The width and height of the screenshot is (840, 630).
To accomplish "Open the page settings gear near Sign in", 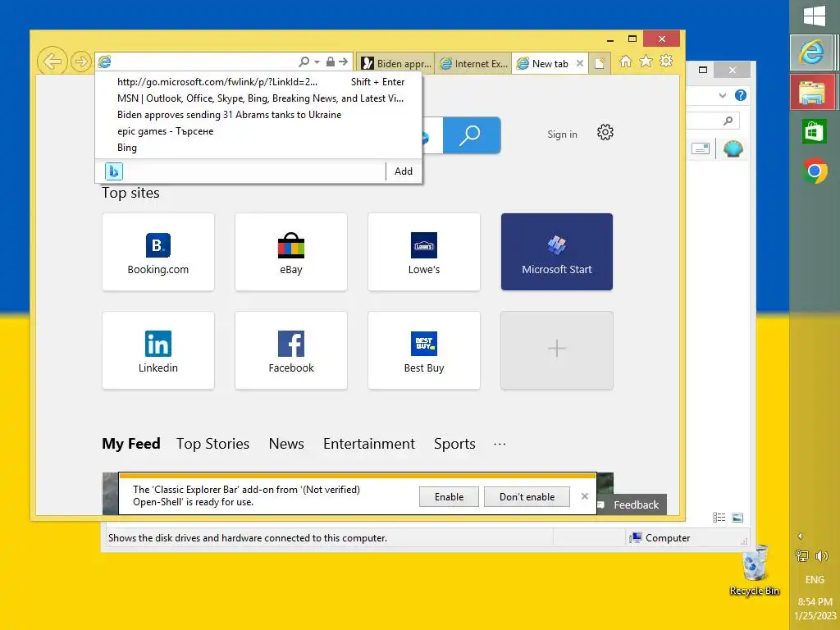I will 605,132.
